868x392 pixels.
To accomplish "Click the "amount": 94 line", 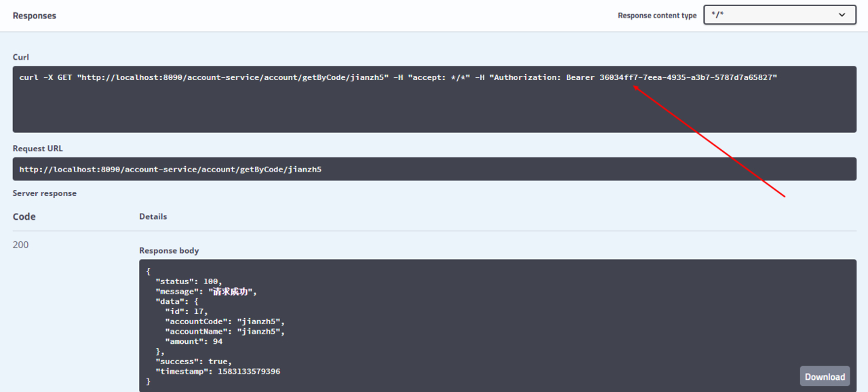I will 194,342.
